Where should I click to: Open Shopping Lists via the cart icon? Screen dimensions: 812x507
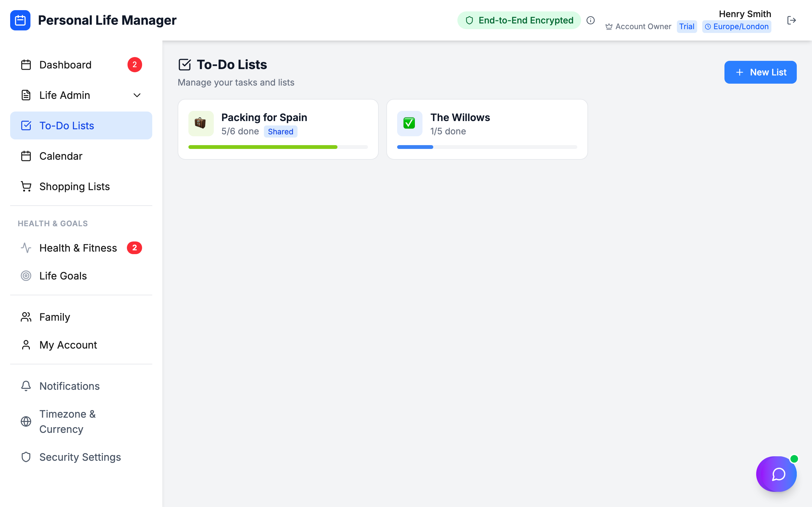coord(26,186)
